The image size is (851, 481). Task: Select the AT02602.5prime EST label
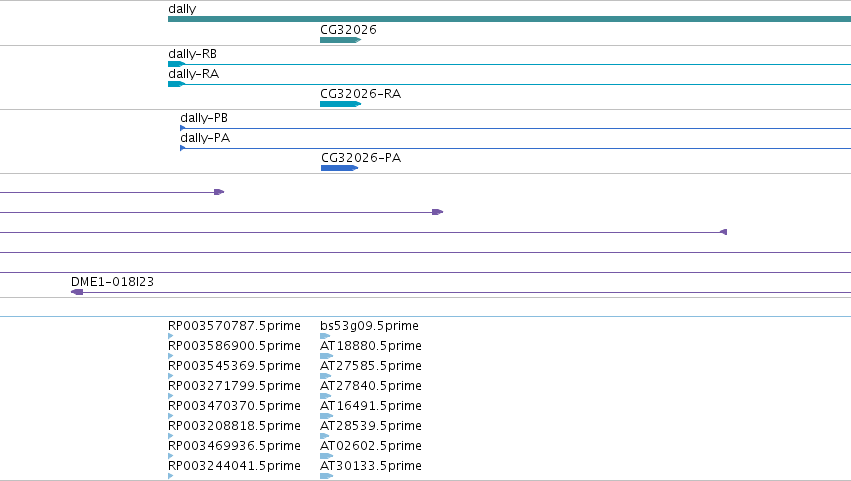pos(371,446)
